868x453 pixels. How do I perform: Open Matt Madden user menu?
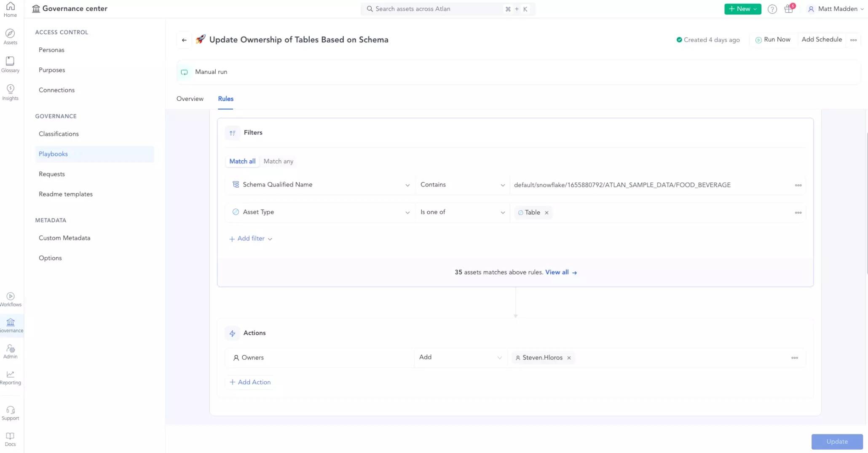836,9
